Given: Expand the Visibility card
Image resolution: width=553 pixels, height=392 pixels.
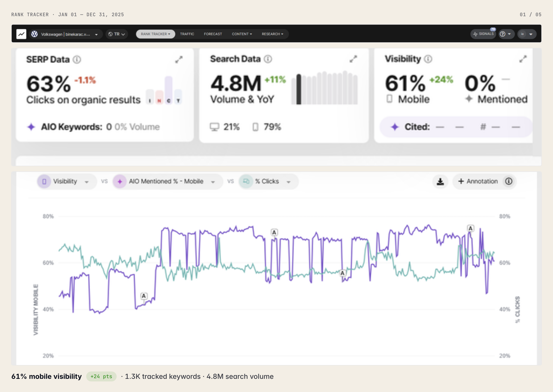Looking at the screenshot, I should tap(523, 59).
